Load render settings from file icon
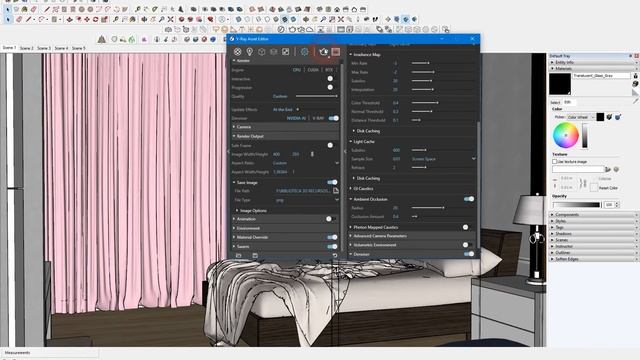The image size is (640, 360). [239, 256]
